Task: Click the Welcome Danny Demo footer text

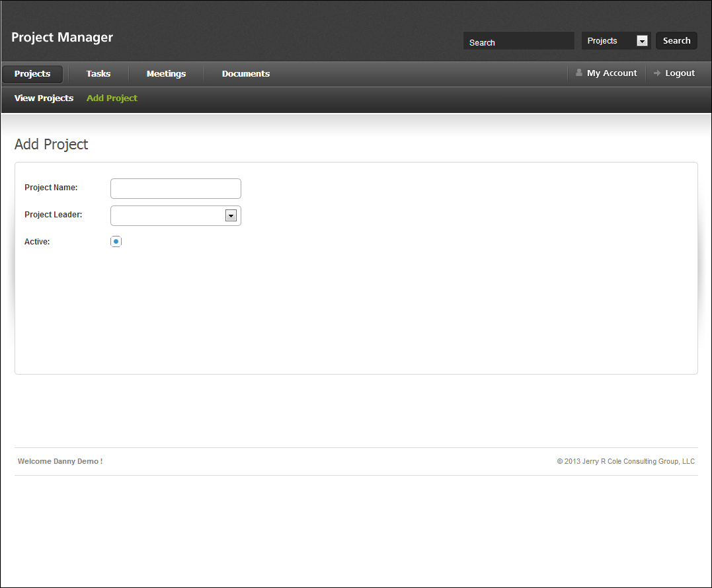Action: tap(60, 461)
